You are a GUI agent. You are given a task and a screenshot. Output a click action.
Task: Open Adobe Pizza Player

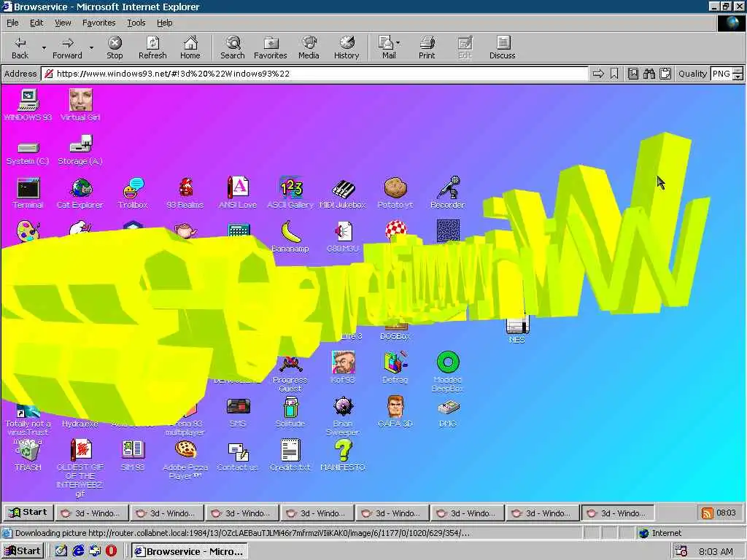pyautogui.click(x=185, y=460)
